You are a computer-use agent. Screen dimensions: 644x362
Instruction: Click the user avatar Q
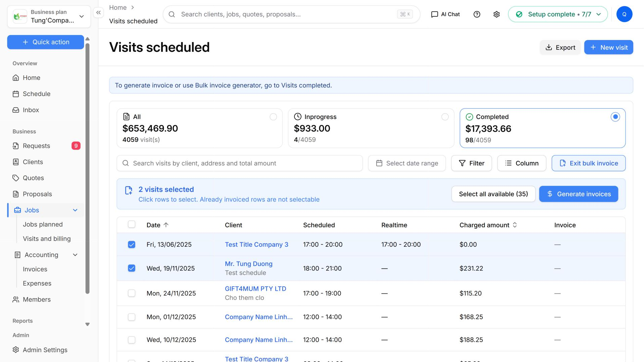[624, 14]
